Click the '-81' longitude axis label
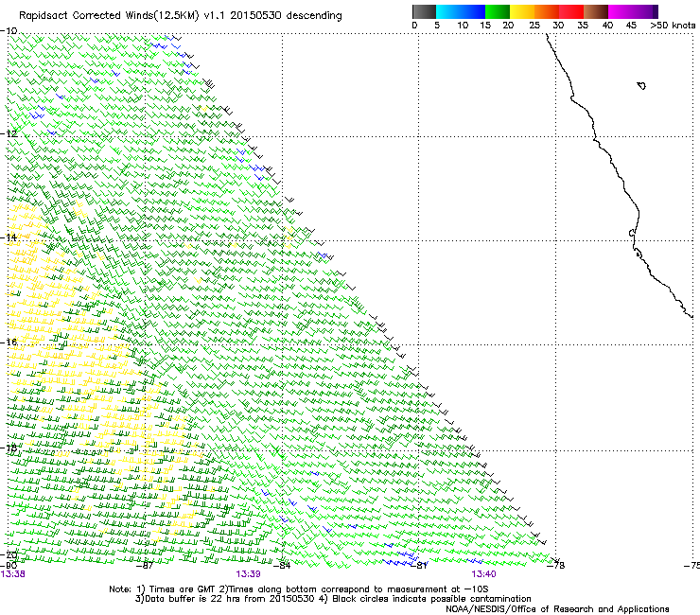The height and width of the screenshot is (615, 700). (418, 566)
